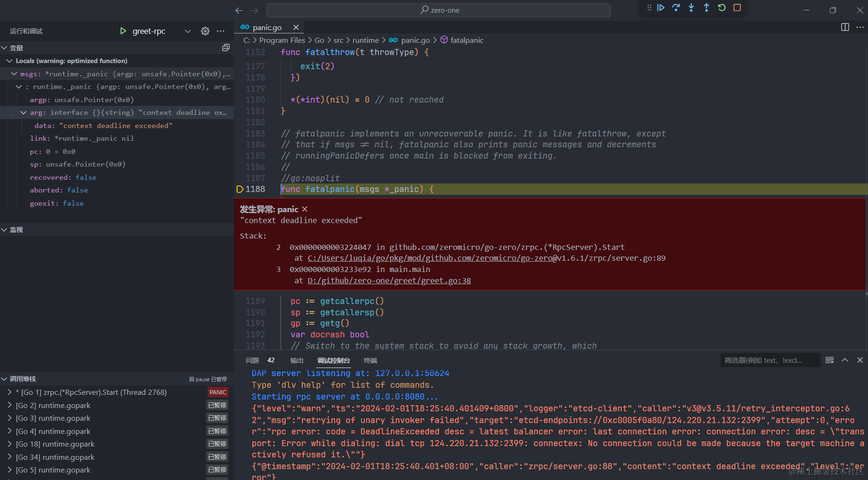Grab the debug toolbar drag handle
This screenshot has width=868, height=480.
pos(649,8)
